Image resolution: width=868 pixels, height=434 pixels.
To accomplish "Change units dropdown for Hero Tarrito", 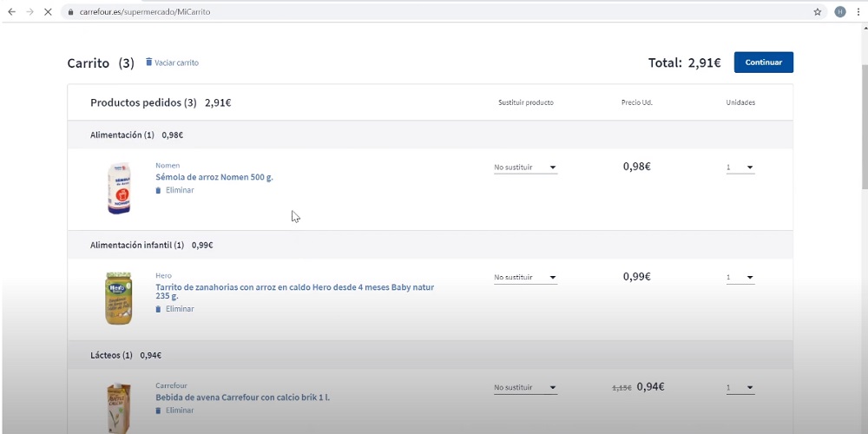I will pyautogui.click(x=740, y=278).
